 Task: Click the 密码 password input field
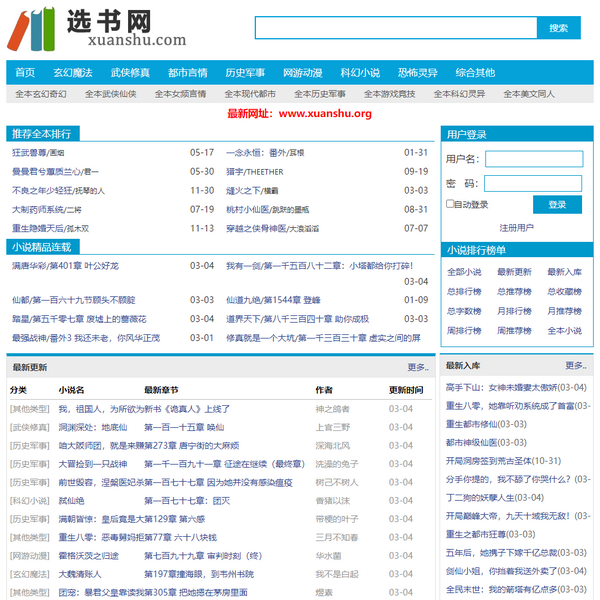[547, 183]
